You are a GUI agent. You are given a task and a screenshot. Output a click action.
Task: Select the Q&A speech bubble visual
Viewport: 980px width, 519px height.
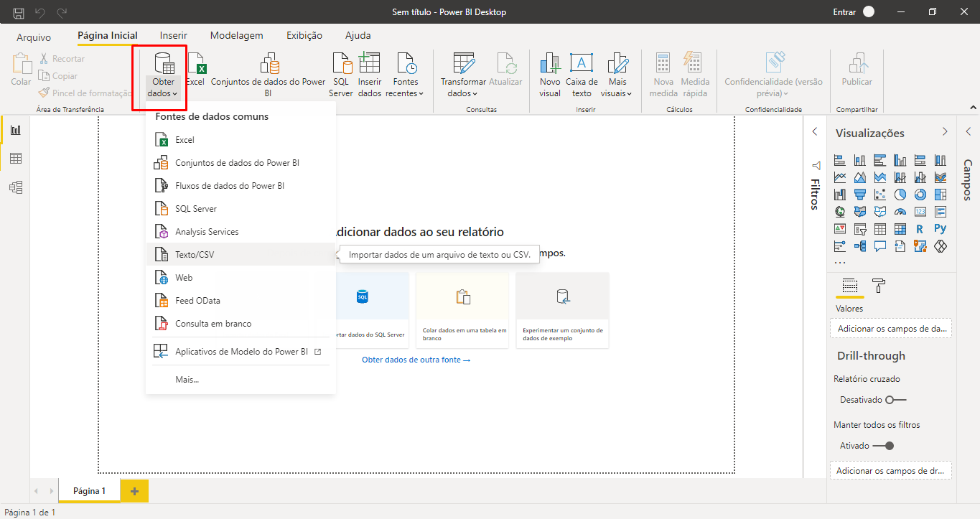pos(880,246)
